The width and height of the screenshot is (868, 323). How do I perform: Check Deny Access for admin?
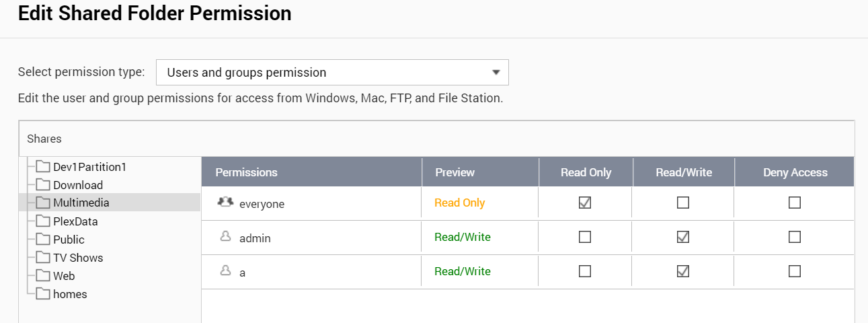(x=795, y=237)
